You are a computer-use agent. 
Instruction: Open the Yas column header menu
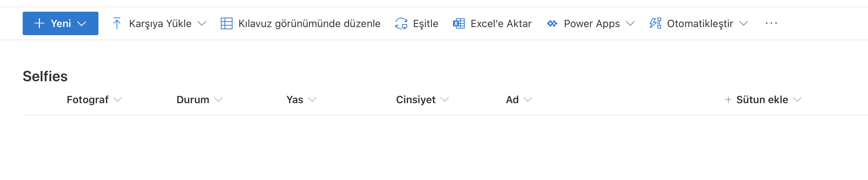(x=302, y=100)
